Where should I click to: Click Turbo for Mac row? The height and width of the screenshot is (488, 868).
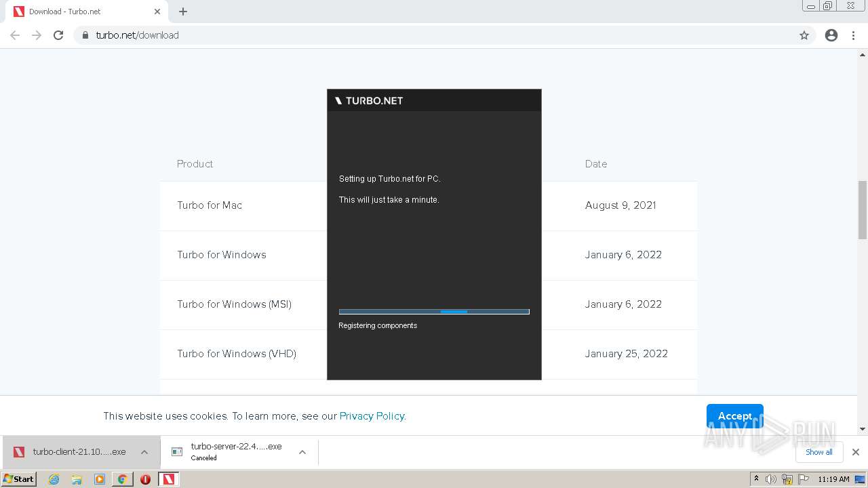(429, 205)
